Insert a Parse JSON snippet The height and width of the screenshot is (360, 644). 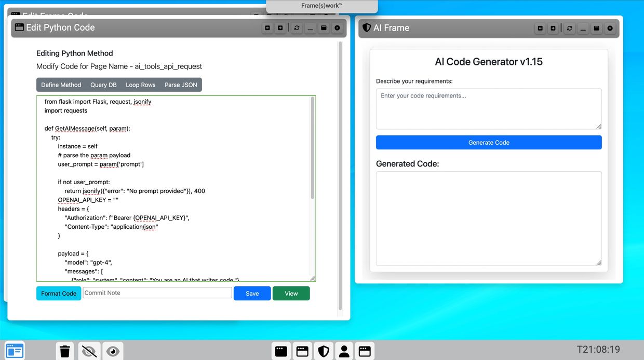tap(181, 85)
